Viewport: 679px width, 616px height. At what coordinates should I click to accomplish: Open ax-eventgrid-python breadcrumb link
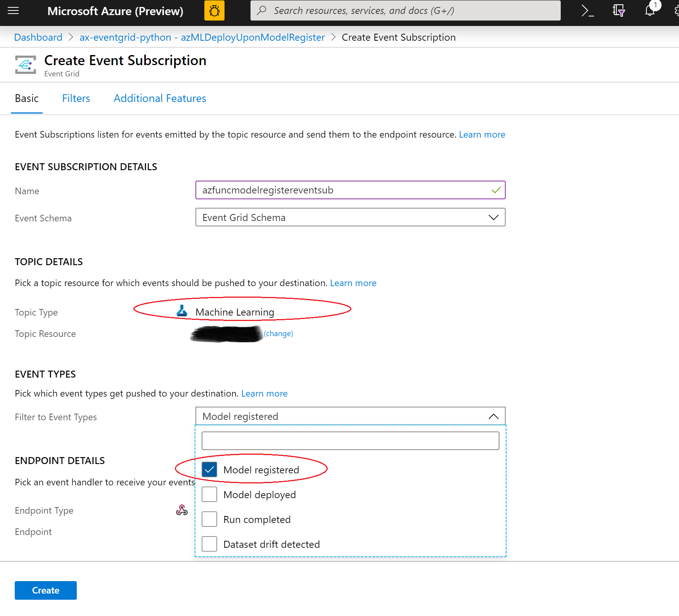pos(202,37)
